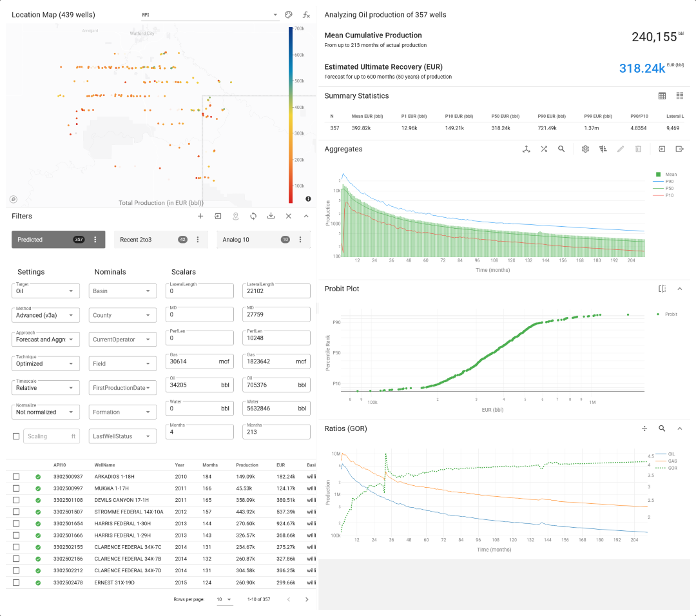Export data using the export icon in Aggregates

(x=679, y=149)
